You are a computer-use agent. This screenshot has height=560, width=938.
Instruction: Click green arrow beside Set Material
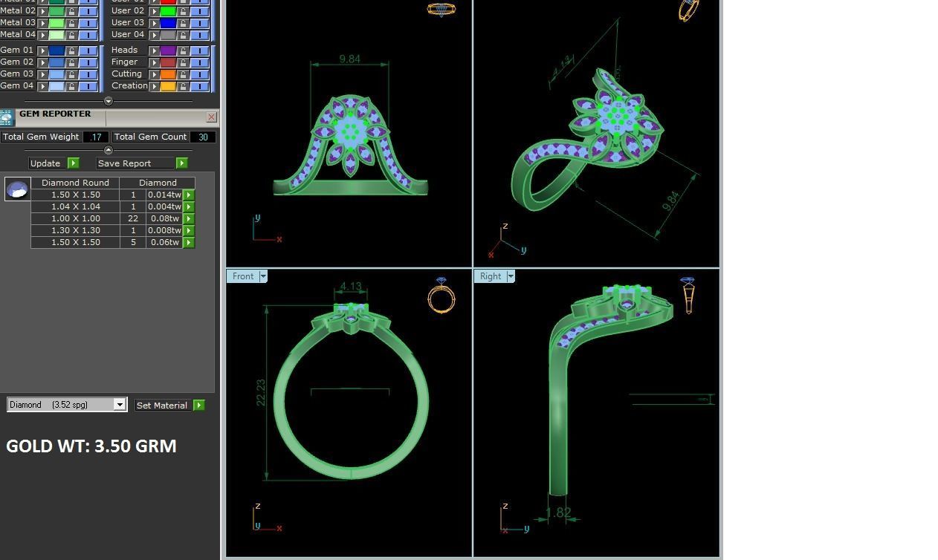click(198, 405)
